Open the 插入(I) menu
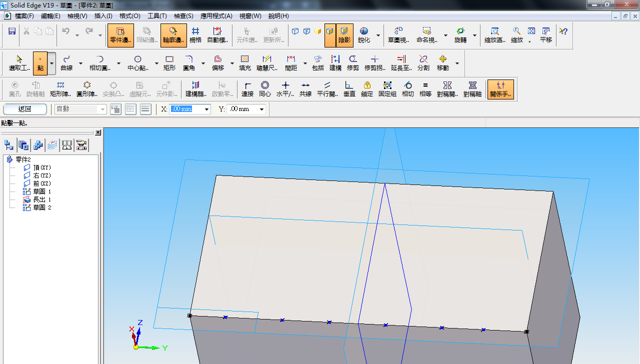 tap(103, 16)
